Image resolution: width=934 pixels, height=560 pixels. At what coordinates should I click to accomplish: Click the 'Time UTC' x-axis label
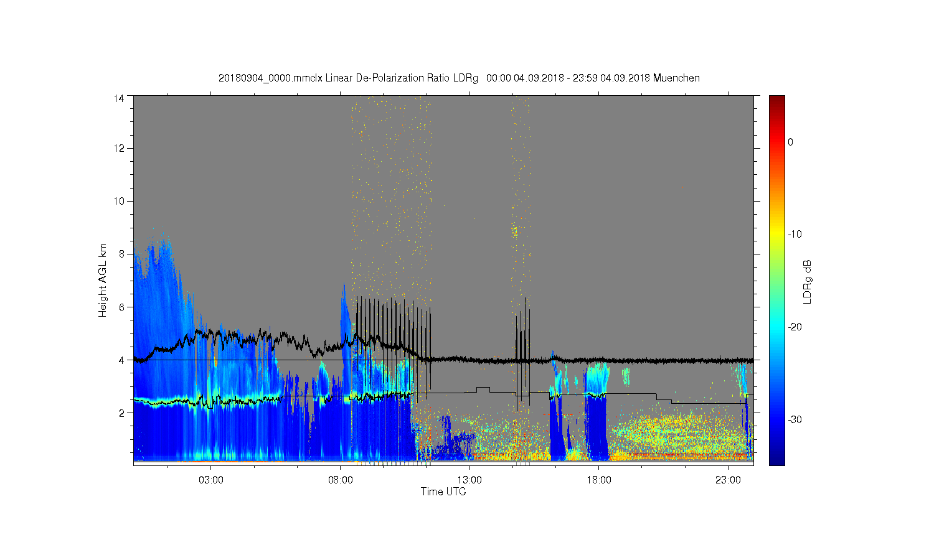point(443,492)
